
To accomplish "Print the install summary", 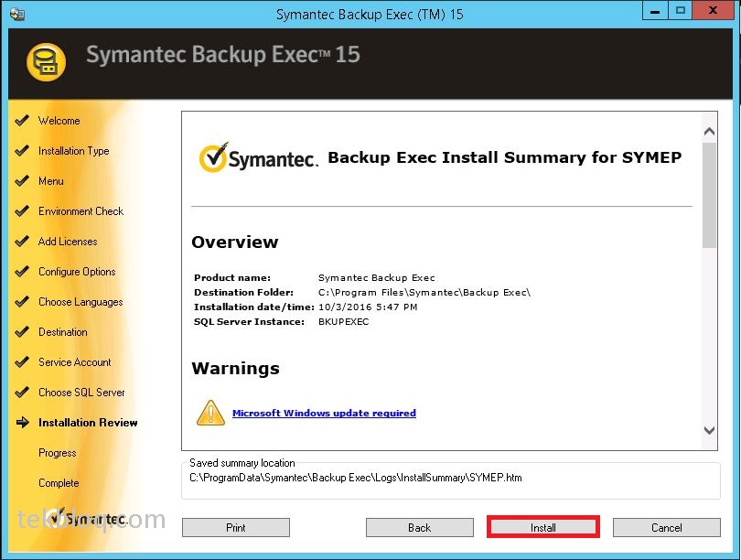I will tap(236, 527).
